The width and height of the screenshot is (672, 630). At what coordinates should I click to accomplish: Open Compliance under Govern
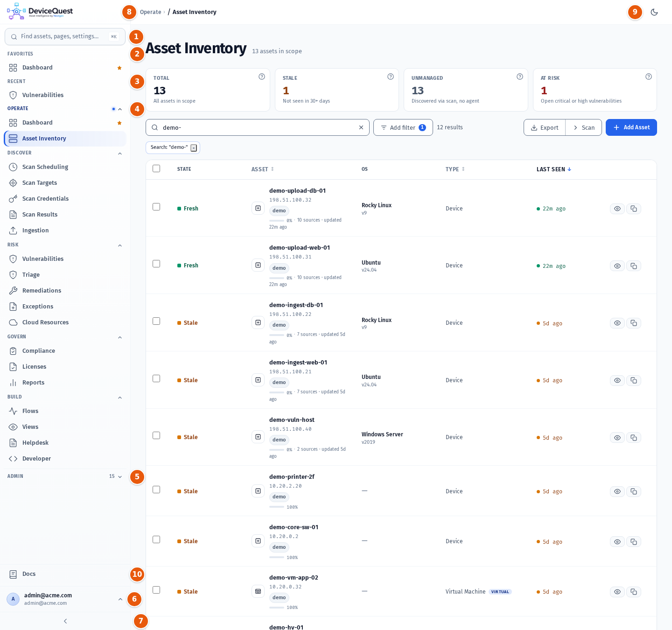tap(65, 351)
